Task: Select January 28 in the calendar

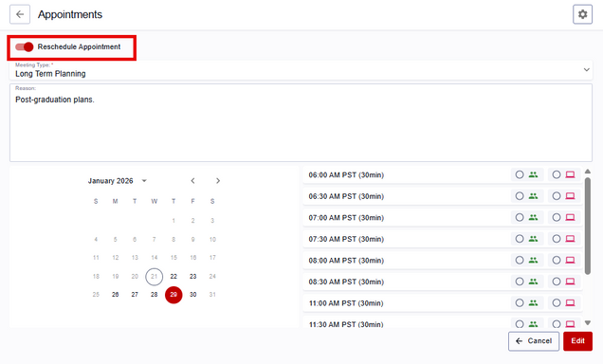Action: pos(155,295)
